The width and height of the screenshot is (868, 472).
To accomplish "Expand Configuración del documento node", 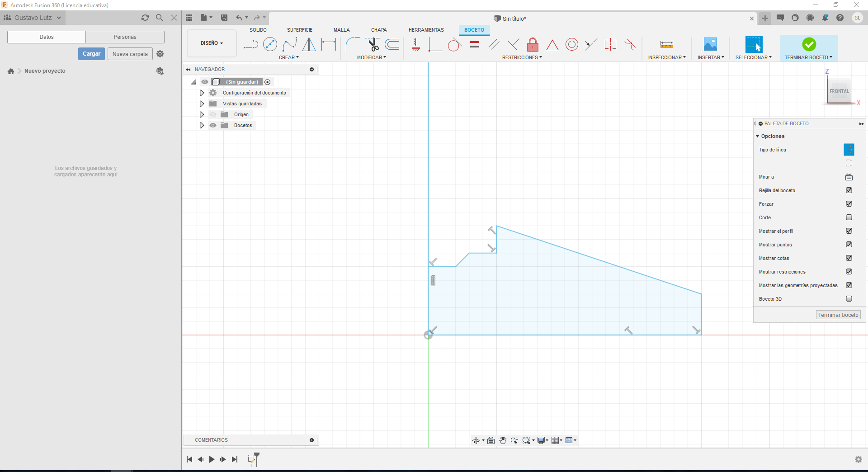I will 202,93.
